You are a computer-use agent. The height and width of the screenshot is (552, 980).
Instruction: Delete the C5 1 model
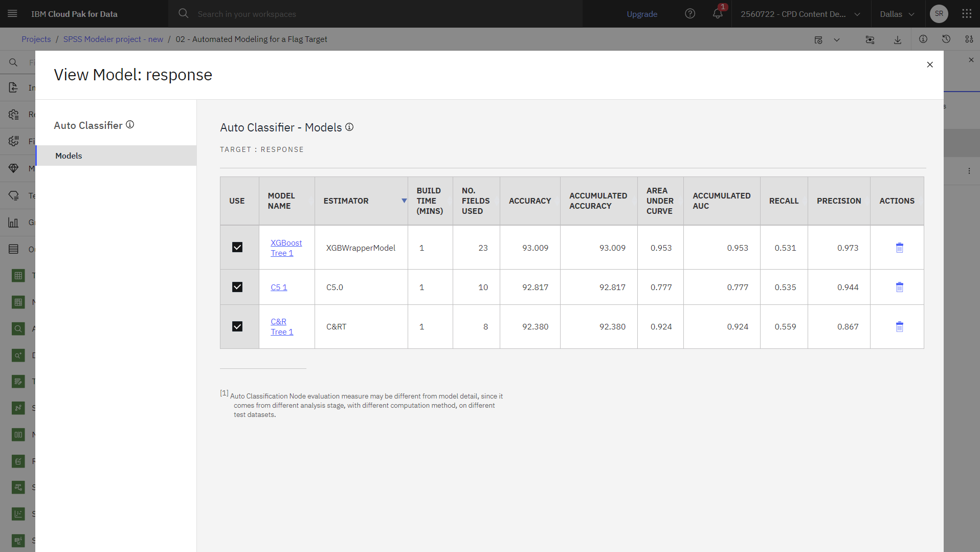point(900,287)
